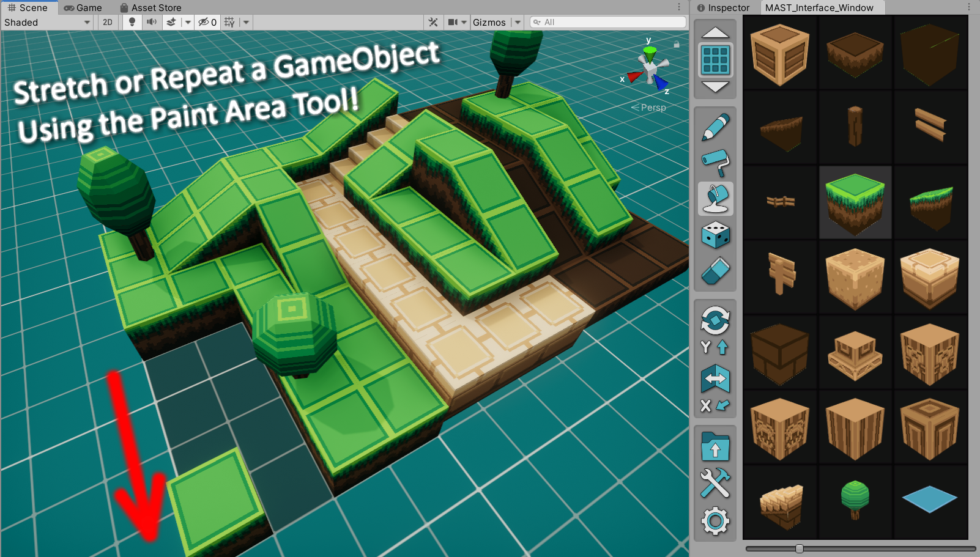Select the wooden stairs prefab
980x557 pixels.
780,502
